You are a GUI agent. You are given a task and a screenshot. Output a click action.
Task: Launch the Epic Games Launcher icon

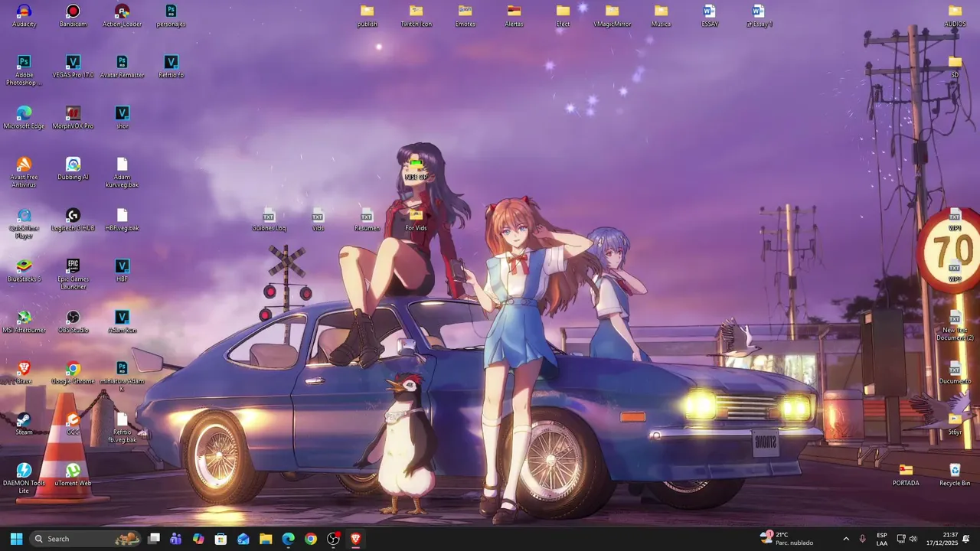pos(73,275)
